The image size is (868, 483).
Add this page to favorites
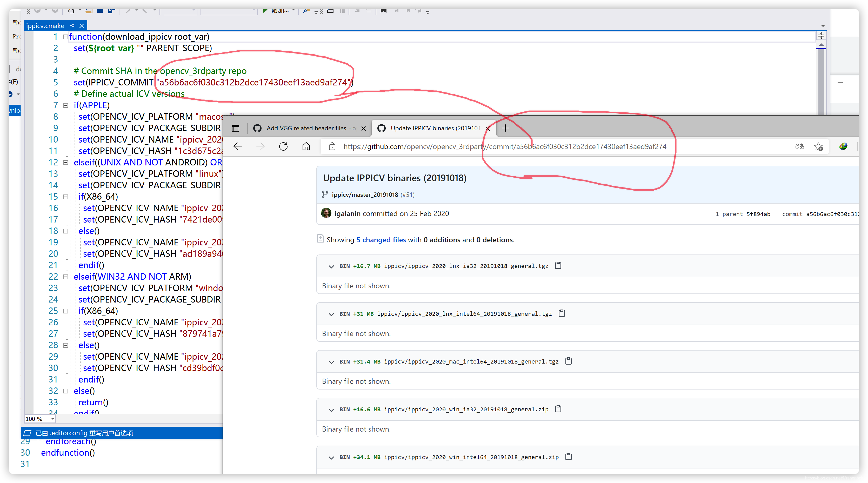tap(818, 146)
